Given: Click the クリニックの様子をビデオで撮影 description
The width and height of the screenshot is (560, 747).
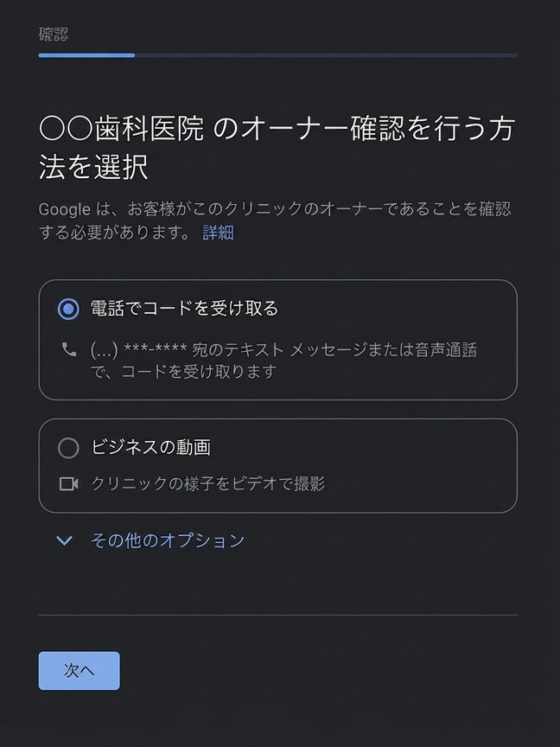Looking at the screenshot, I should (x=207, y=483).
